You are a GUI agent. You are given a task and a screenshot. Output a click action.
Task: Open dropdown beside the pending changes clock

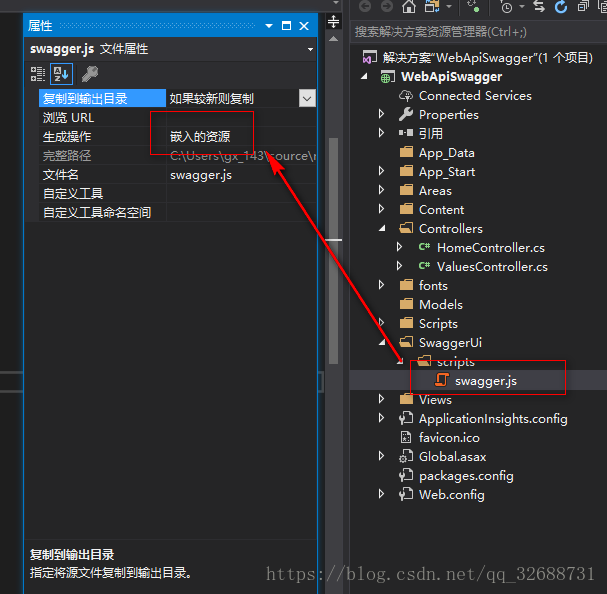coord(522,7)
